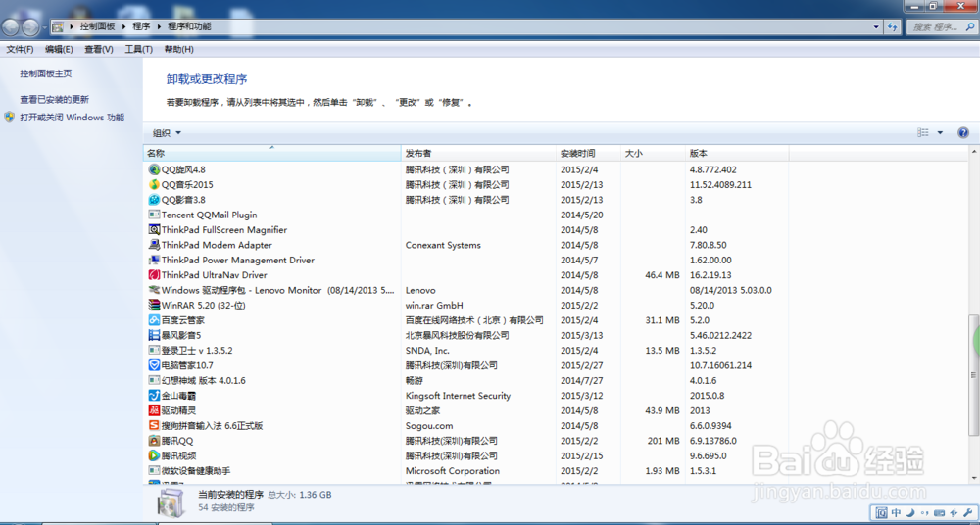The width and height of the screenshot is (980, 525).
Task: Click the search programs input field
Action: point(941,26)
